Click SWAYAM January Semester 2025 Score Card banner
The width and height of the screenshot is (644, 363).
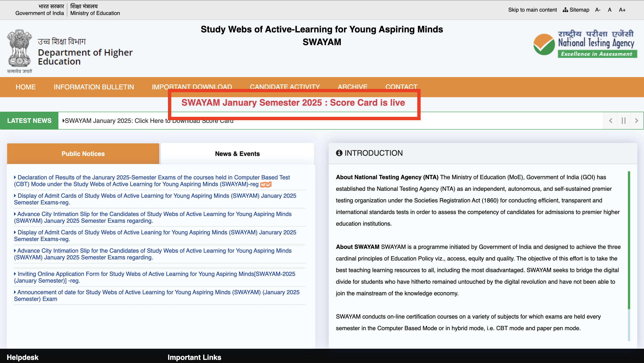point(293,103)
